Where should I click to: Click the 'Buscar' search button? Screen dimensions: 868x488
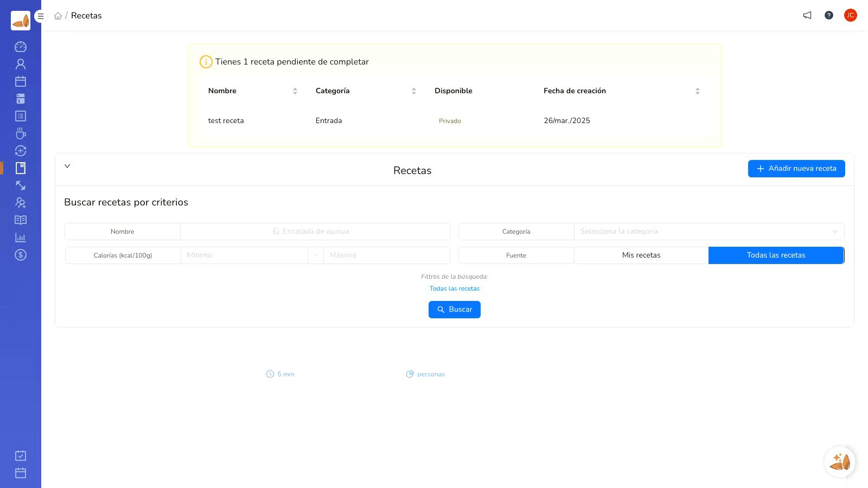coord(455,310)
